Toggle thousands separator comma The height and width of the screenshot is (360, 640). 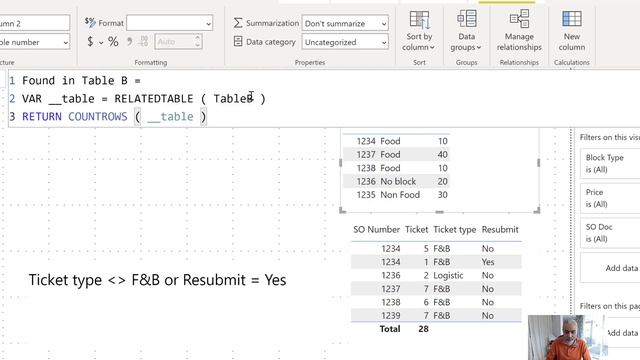[129, 42]
